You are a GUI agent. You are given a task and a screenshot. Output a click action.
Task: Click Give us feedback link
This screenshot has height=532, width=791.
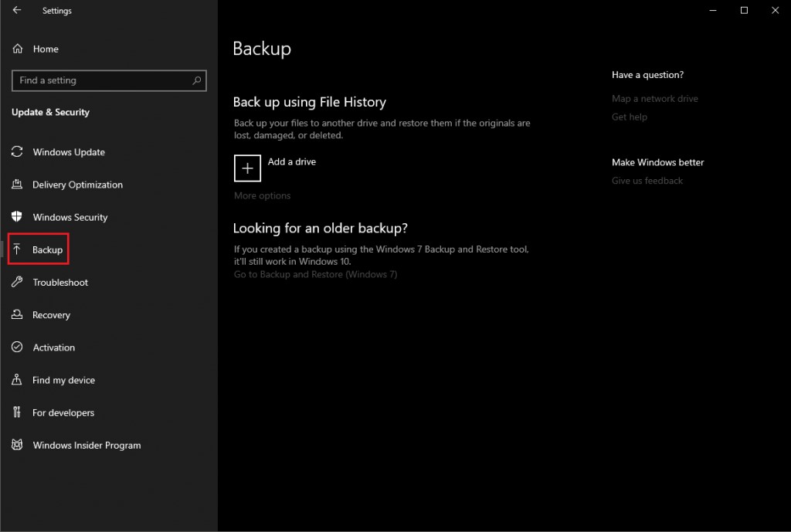pyautogui.click(x=647, y=181)
